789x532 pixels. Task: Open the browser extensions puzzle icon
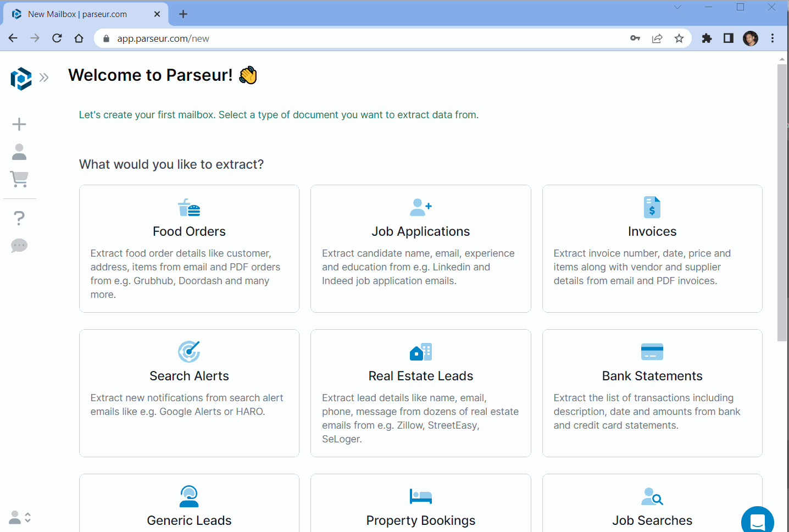click(707, 38)
